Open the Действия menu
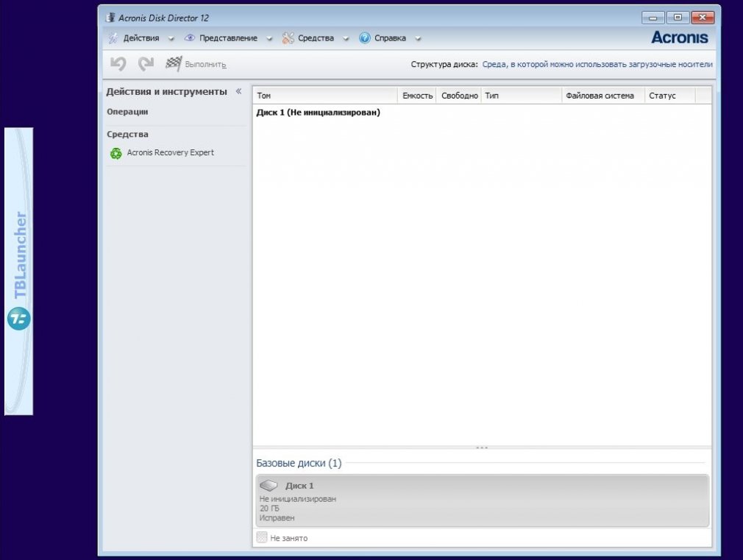 (x=141, y=38)
